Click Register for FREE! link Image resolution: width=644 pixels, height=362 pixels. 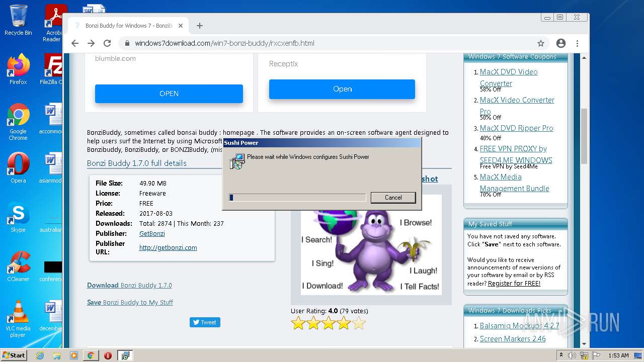[514, 284]
